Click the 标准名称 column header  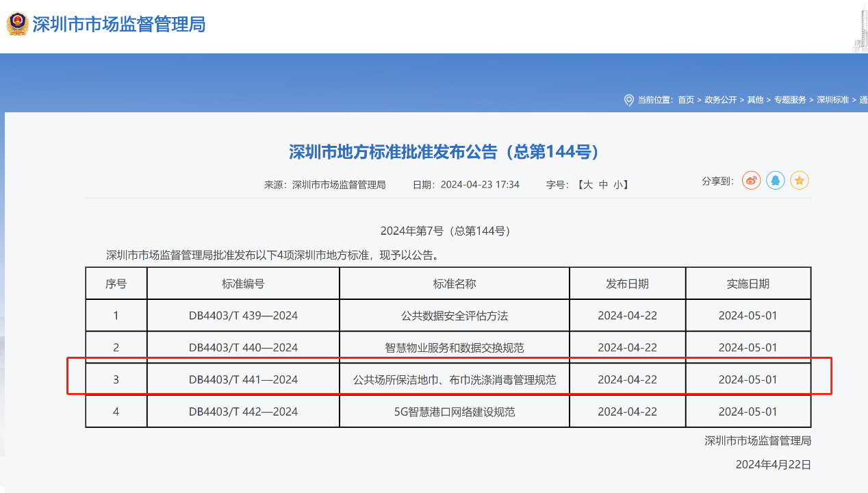click(455, 283)
